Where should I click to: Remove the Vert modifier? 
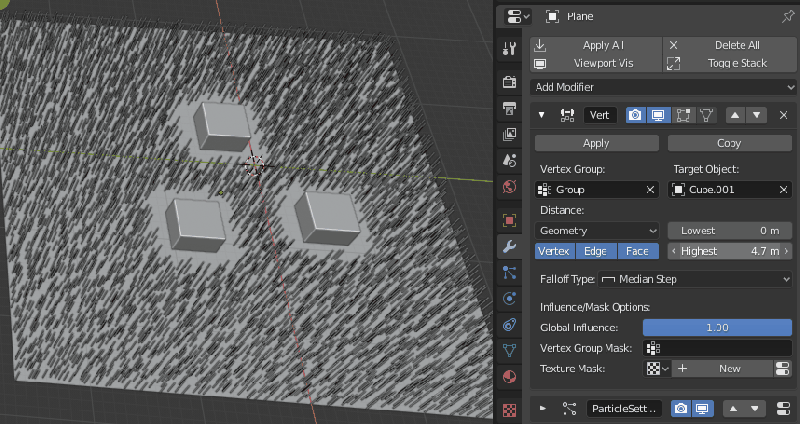tap(784, 115)
